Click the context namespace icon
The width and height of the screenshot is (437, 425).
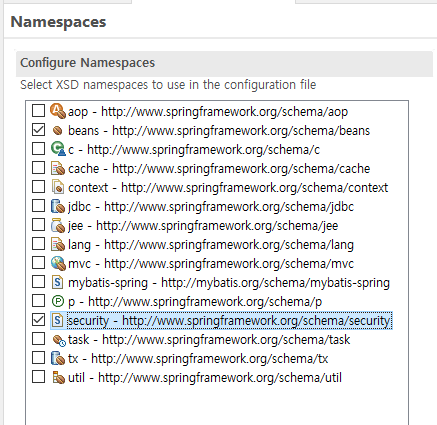(x=58, y=187)
